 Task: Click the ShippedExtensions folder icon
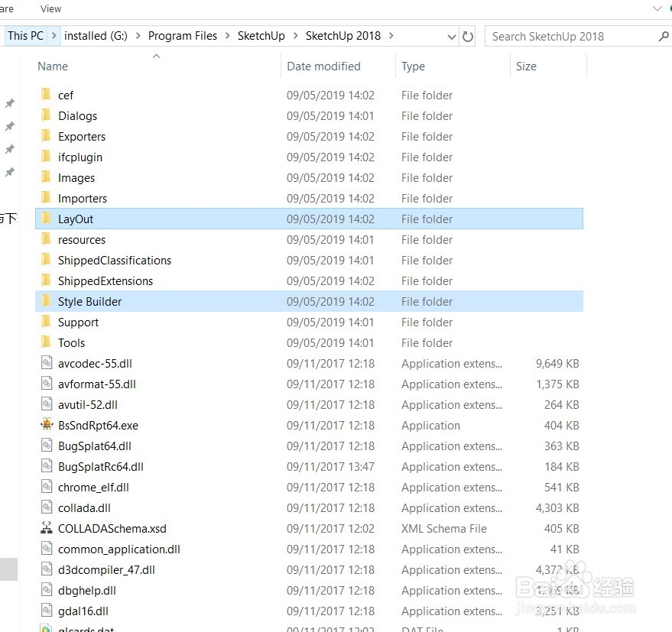[x=46, y=280]
